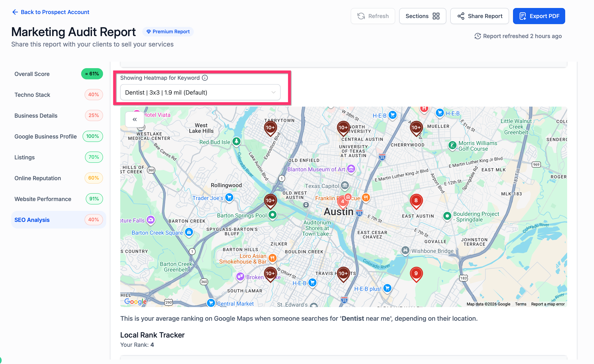The height and width of the screenshot is (364, 594).
Task: Click the Blanton Museum of Art marker
Action: click(x=351, y=169)
